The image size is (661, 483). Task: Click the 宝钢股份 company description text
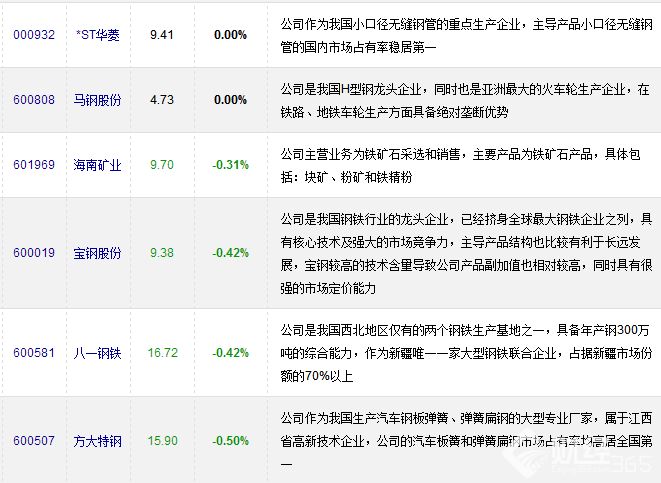point(467,253)
